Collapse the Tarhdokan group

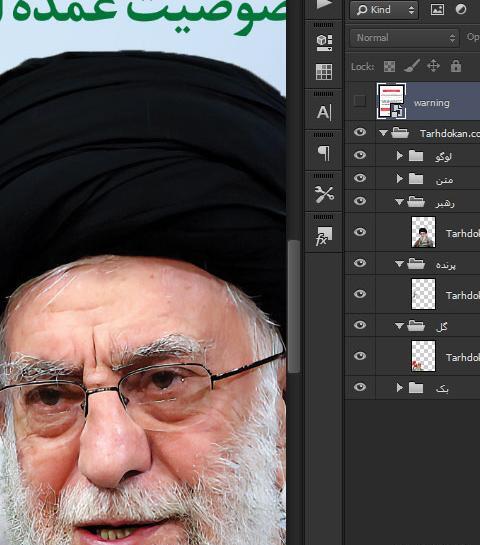[x=383, y=133]
